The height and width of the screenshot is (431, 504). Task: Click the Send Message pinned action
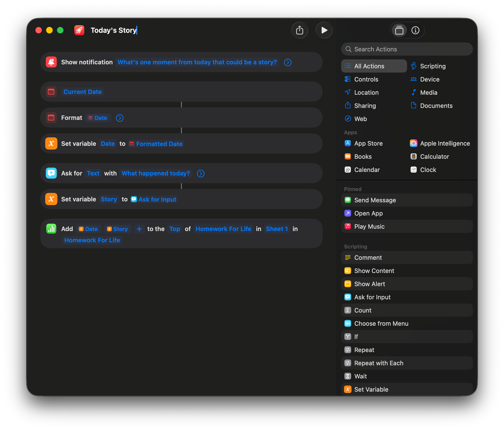[375, 200]
